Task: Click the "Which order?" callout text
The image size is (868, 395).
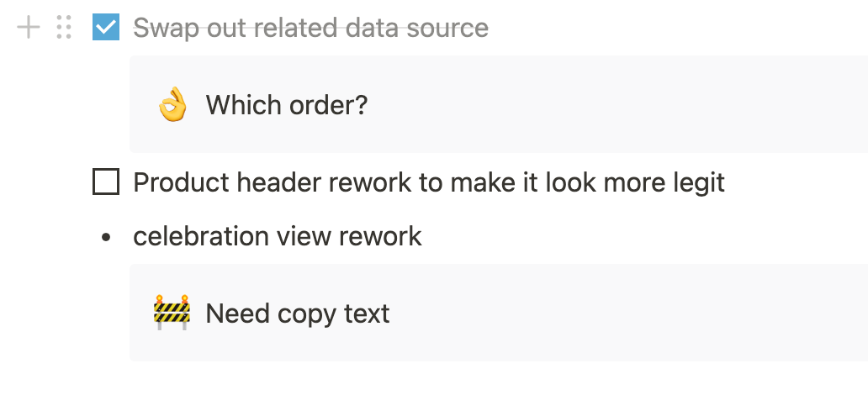Action: (x=287, y=104)
